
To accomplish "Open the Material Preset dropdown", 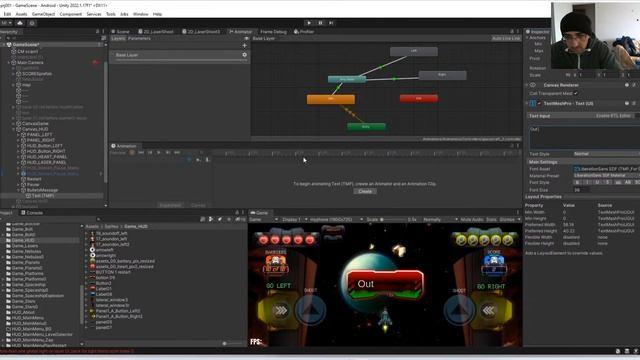I will [x=606, y=176].
